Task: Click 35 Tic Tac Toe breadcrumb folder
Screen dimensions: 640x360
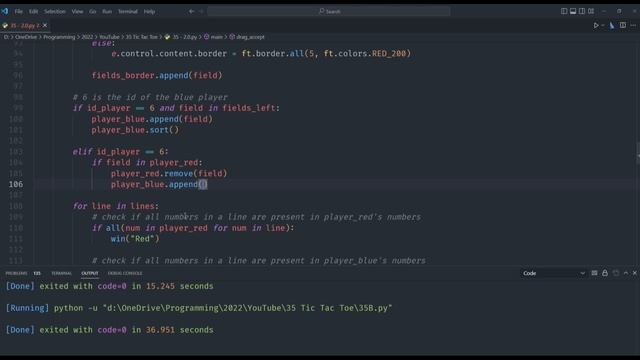Action: pos(142,37)
